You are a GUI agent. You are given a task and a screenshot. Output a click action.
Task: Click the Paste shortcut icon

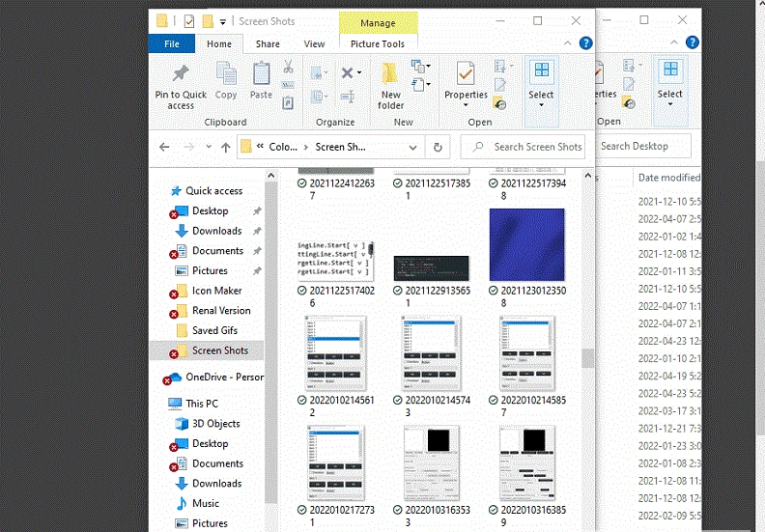coord(288,103)
